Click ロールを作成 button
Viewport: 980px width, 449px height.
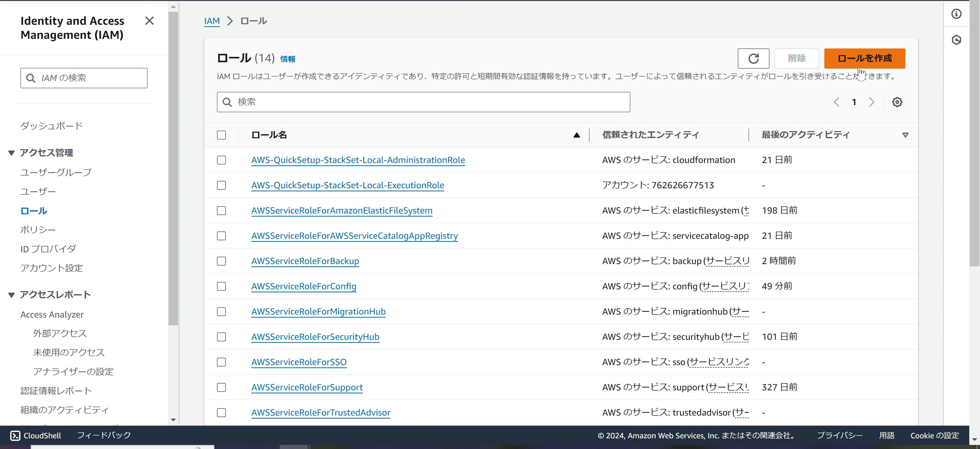[864, 59]
